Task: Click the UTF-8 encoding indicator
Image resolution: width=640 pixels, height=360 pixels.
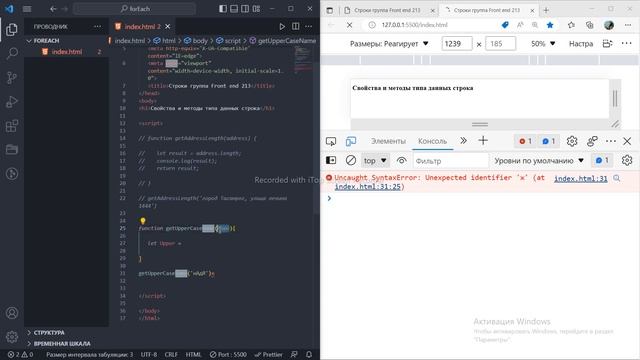Action: (149, 354)
